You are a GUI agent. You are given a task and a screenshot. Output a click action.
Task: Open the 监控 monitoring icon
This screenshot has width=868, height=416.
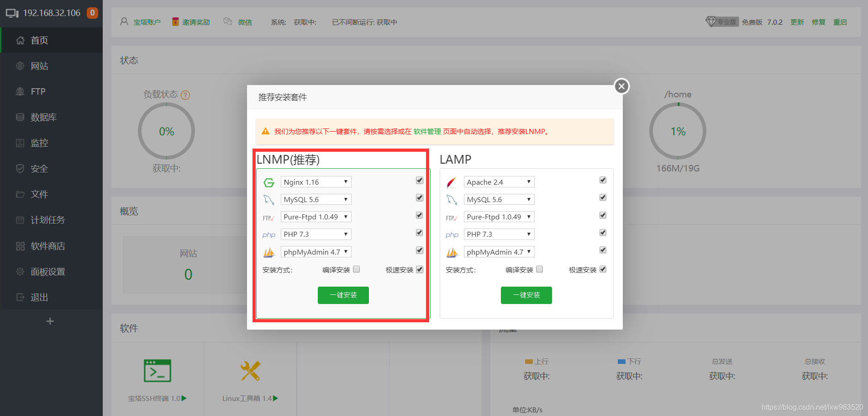(39, 143)
